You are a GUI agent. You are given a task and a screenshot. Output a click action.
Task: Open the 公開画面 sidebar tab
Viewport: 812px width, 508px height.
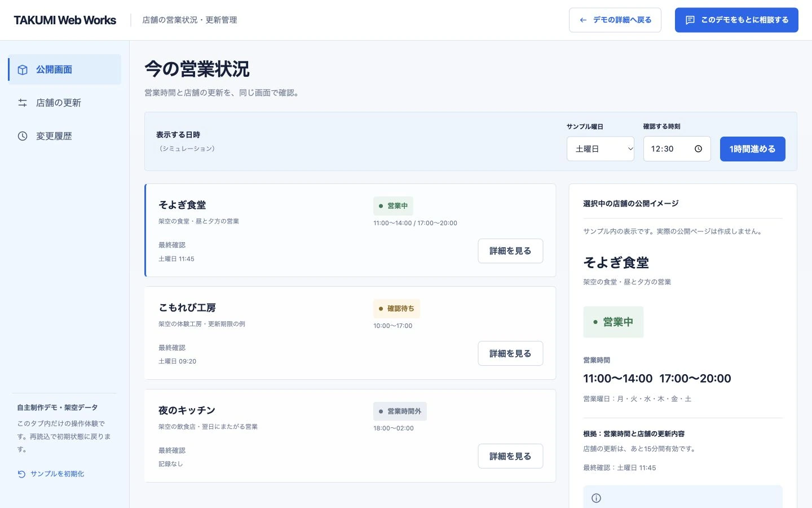click(x=65, y=69)
